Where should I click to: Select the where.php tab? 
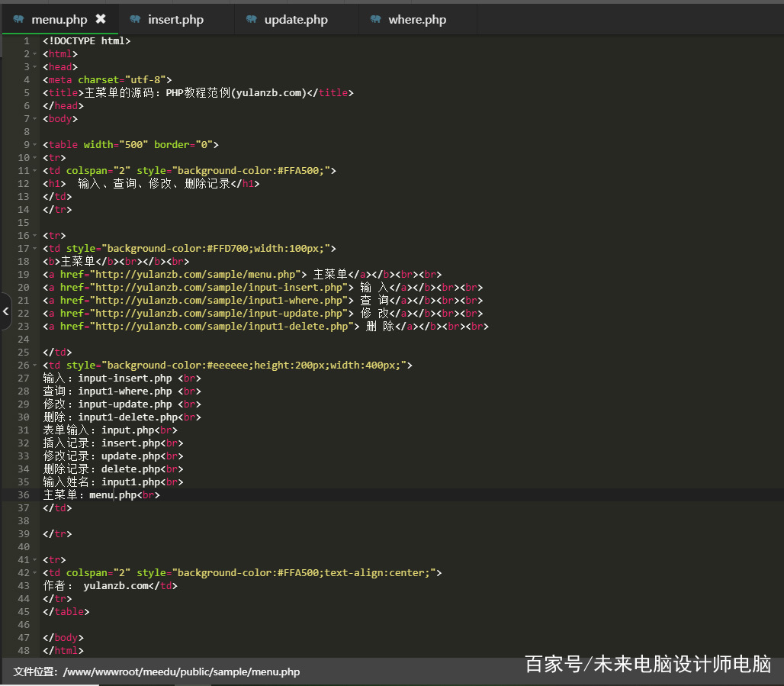417,19
